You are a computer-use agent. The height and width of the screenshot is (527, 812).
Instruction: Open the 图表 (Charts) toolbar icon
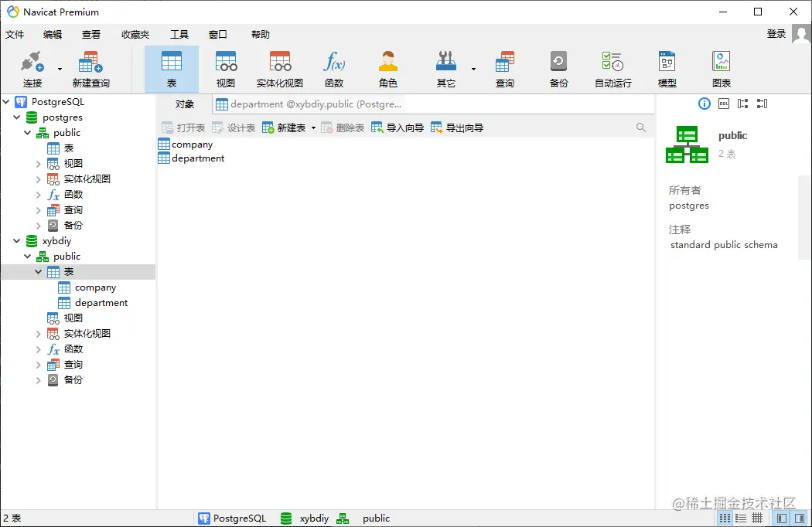pos(722,69)
